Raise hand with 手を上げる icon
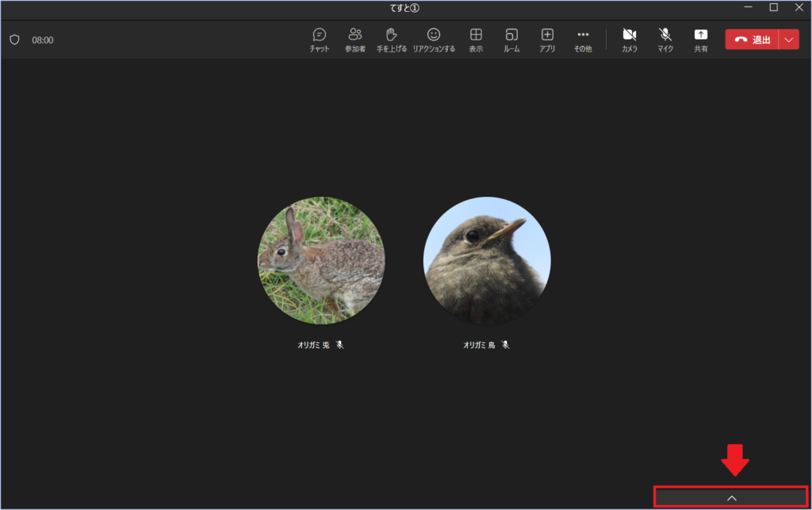This screenshot has width=812, height=510. tap(391, 40)
